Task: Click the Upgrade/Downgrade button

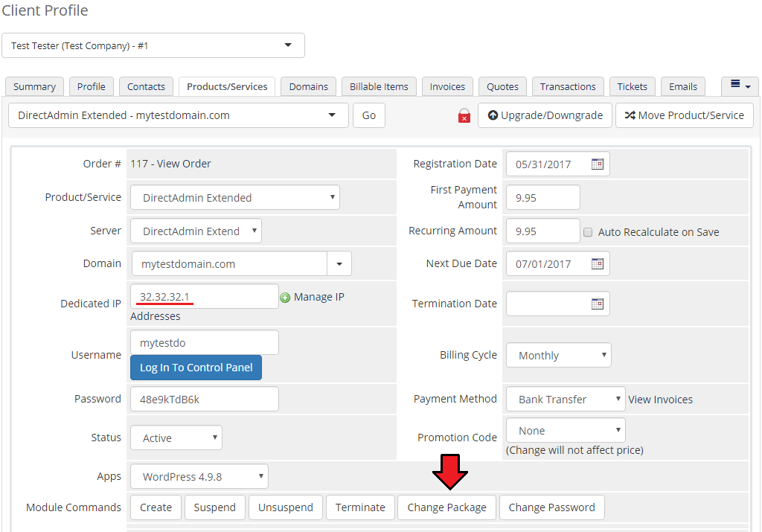Action: (545, 115)
